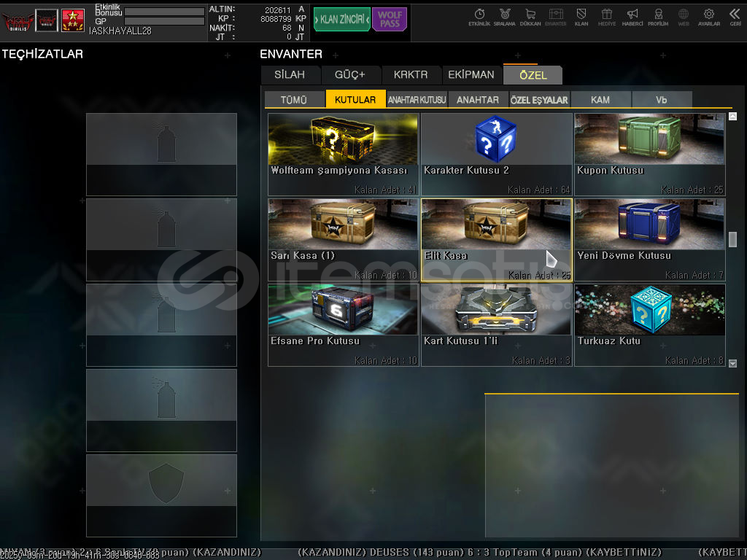Switch to the SİLAH tab
This screenshot has width=747, height=560.
click(x=290, y=75)
